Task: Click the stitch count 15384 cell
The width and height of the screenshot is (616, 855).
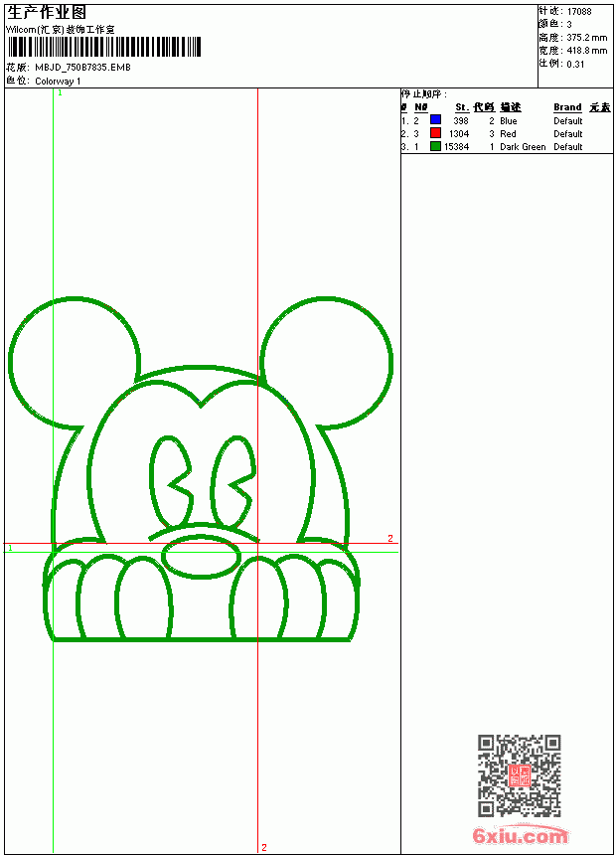Action: point(456,147)
